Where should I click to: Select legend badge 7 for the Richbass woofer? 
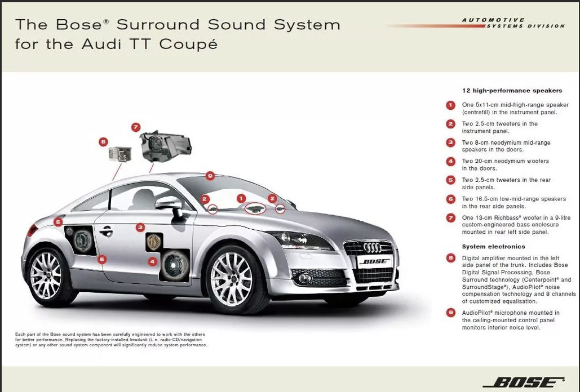pos(450,218)
